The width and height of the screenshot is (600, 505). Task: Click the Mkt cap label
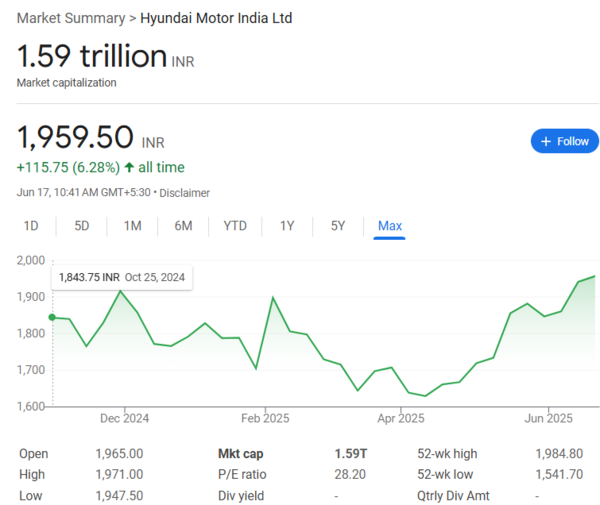[241, 454]
